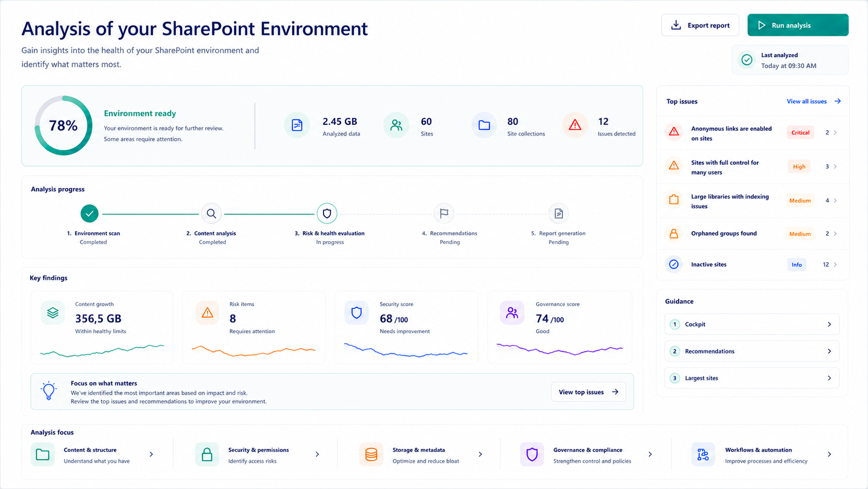Expand the Anonymous links issue chevron
This screenshot has width=868, height=489.
[835, 133]
